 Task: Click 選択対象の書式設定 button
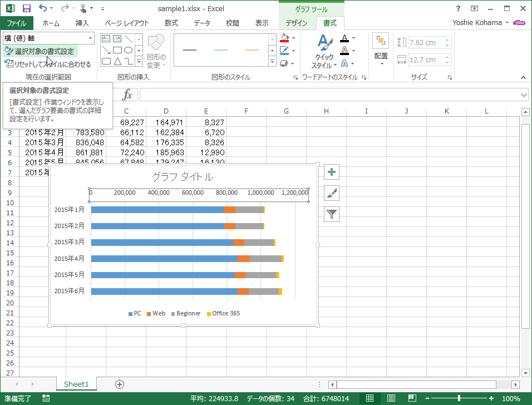pyautogui.click(x=41, y=51)
